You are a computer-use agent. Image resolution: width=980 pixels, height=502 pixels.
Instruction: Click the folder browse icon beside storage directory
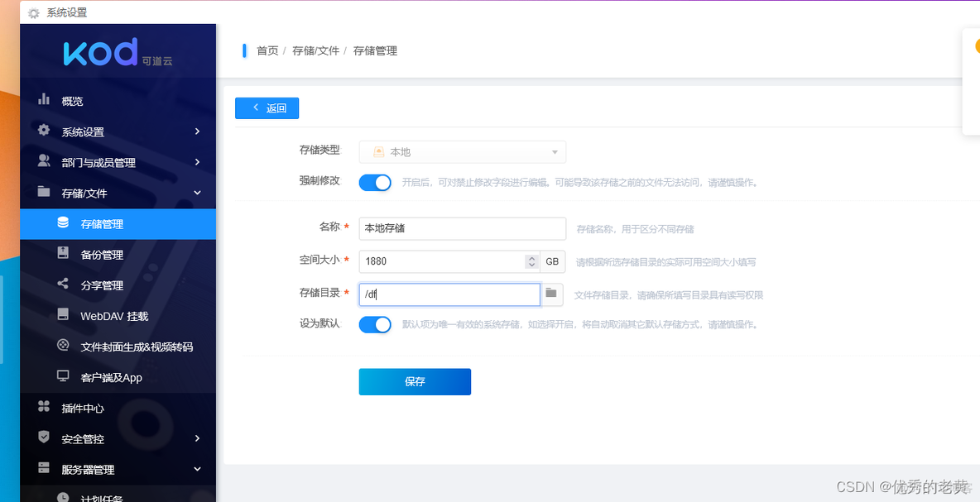[x=551, y=294]
